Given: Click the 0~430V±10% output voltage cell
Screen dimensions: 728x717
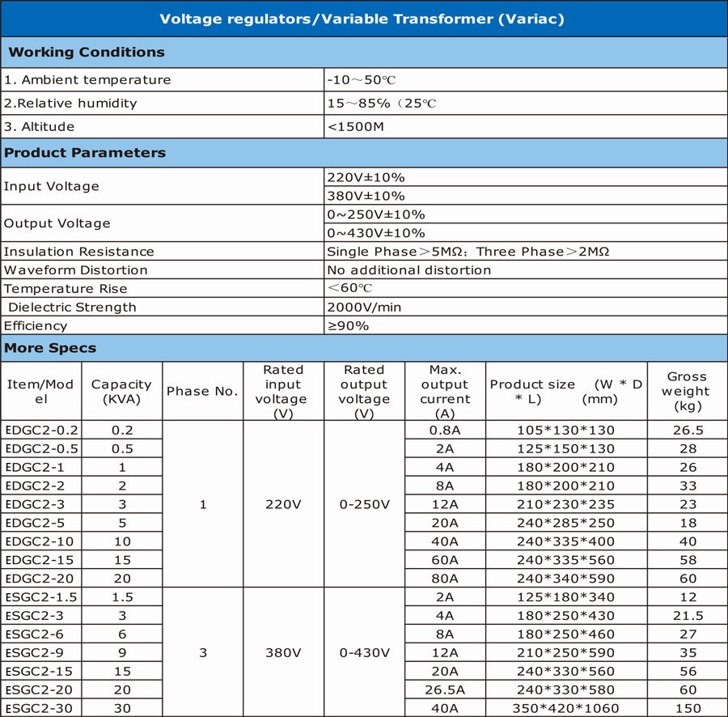Looking at the screenshot, I should (526, 232).
